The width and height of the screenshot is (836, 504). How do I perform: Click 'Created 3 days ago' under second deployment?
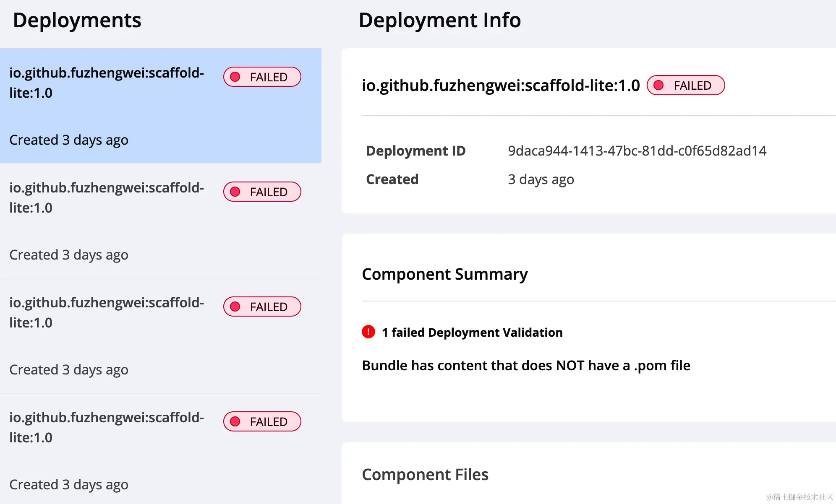tap(69, 255)
